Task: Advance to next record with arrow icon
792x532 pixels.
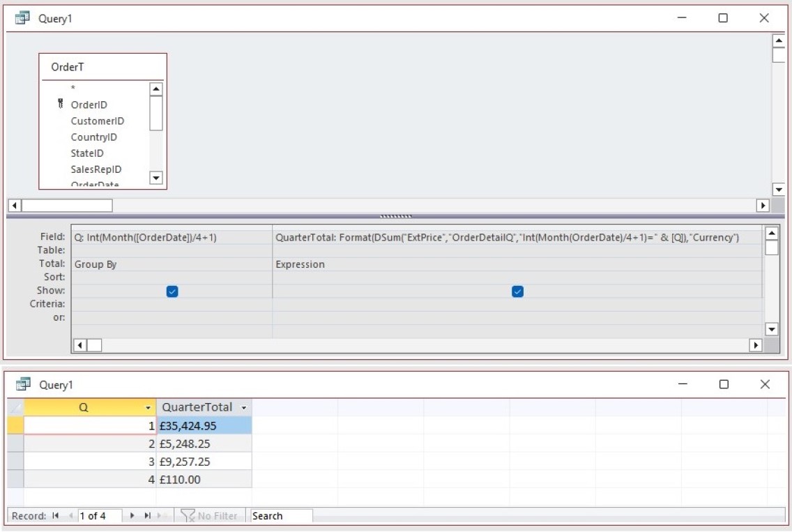Action: tap(133, 516)
